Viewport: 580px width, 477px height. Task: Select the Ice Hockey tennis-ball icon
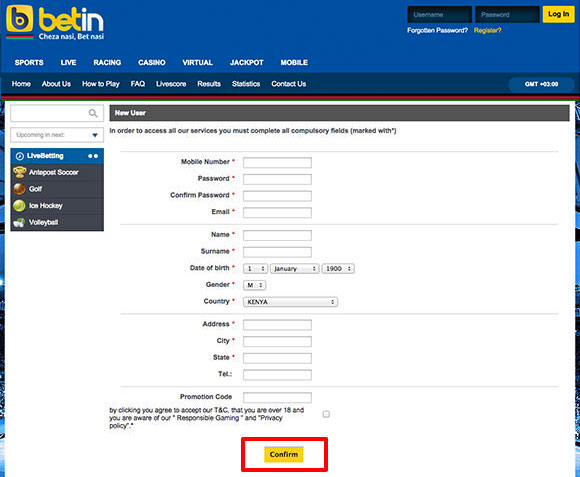[19, 206]
